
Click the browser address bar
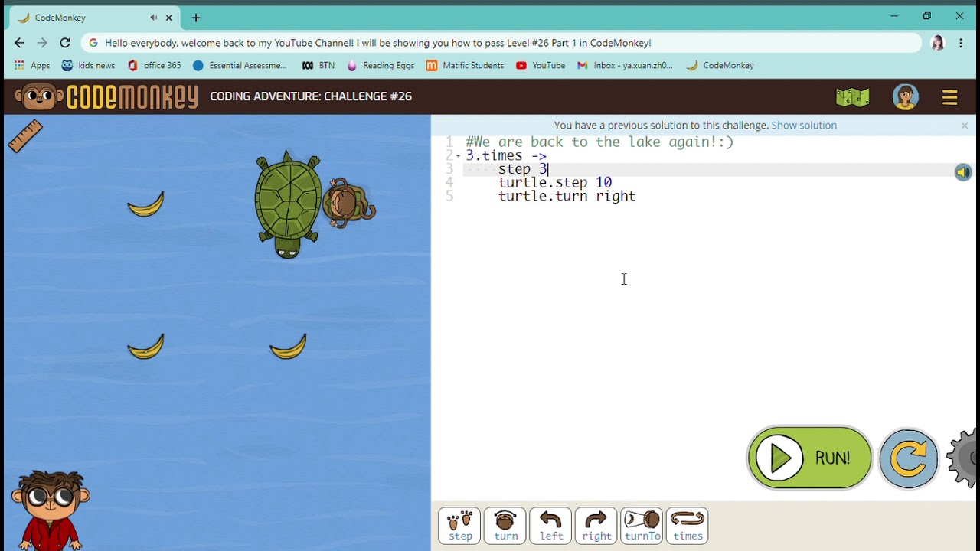[x=501, y=43]
